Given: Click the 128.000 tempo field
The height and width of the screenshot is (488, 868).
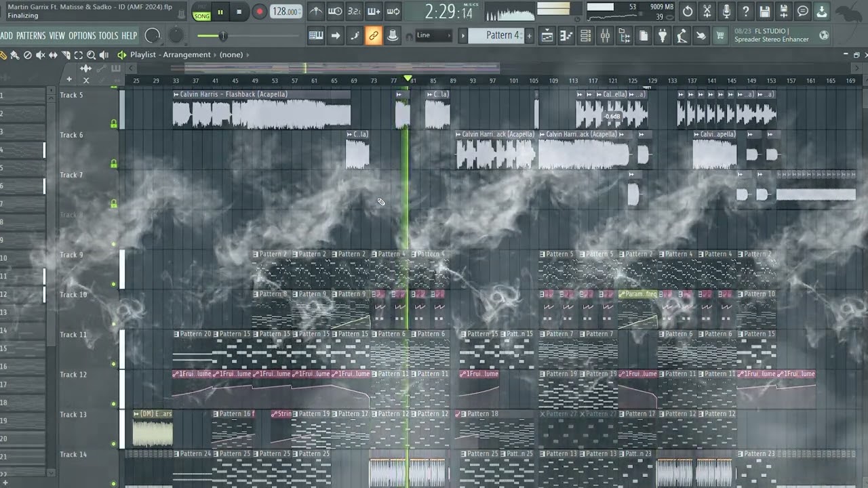Looking at the screenshot, I should click(x=286, y=12).
